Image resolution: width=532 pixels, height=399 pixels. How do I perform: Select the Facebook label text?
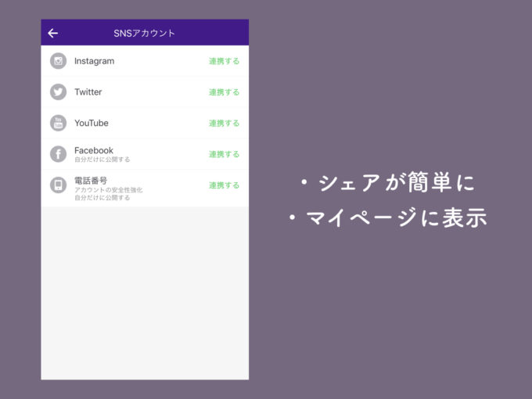(x=94, y=150)
